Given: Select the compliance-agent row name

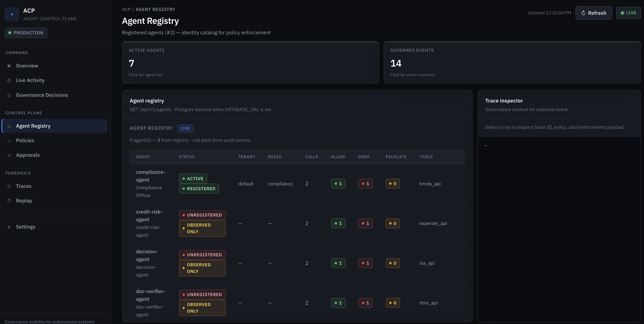Looking at the screenshot, I should coord(151,176).
